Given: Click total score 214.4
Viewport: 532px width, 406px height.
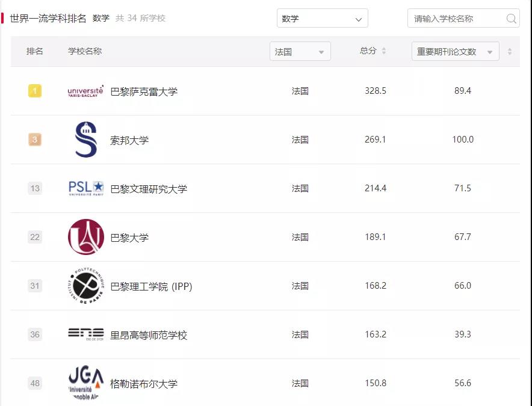Looking at the screenshot, I should coord(376,188).
